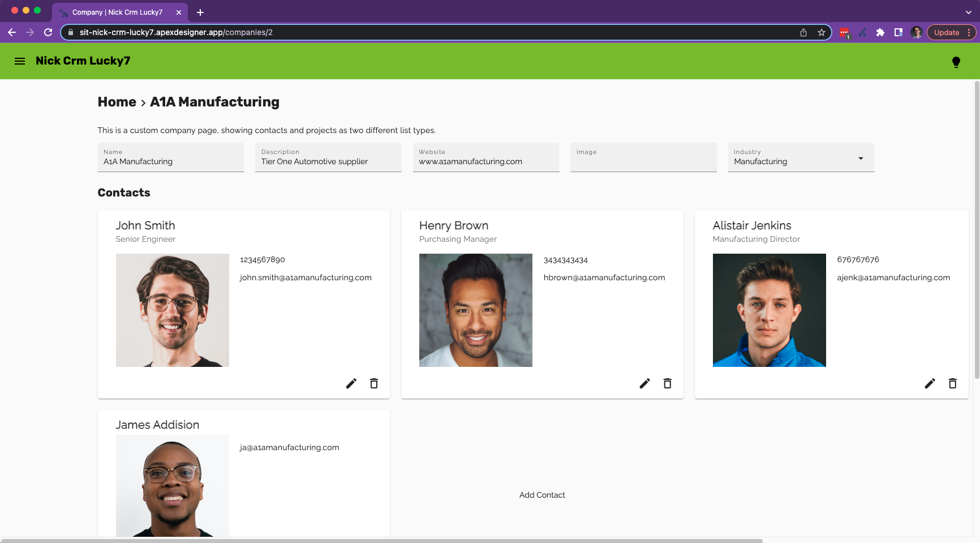Click the A1A Manufacturing breadcrumb title
The image size is (980, 543).
coord(214,102)
